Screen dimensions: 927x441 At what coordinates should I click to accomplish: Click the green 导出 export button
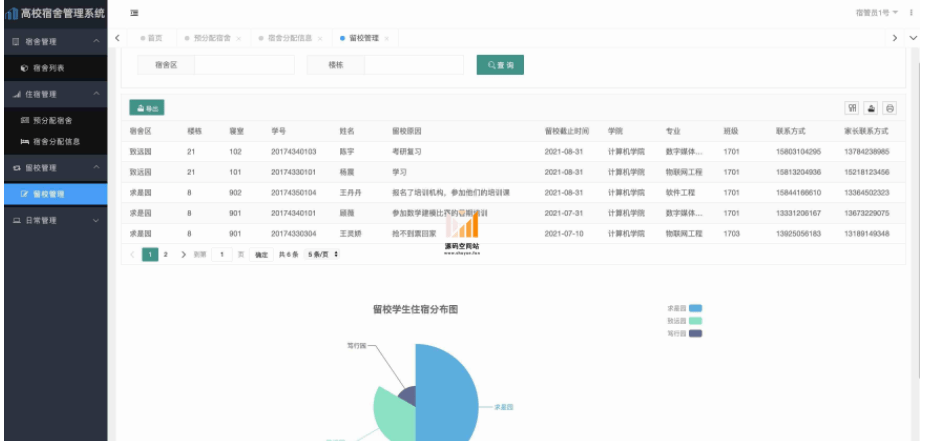147,108
